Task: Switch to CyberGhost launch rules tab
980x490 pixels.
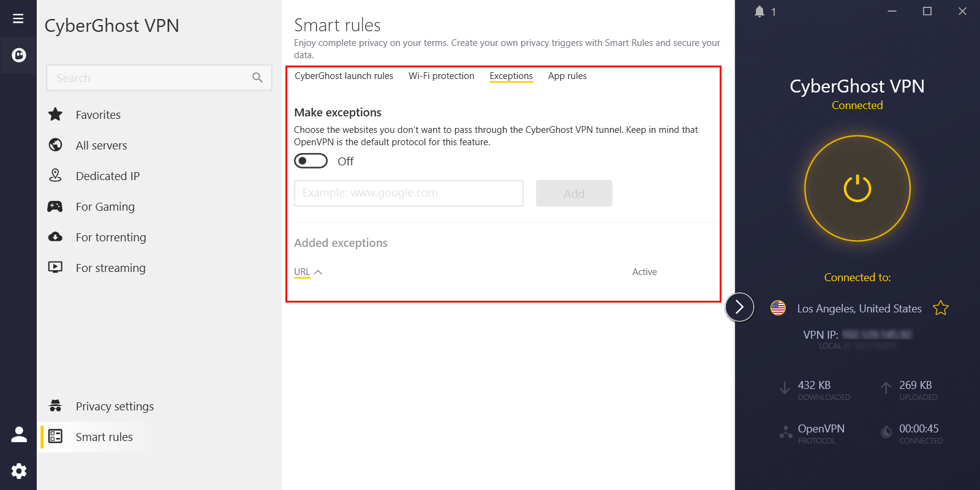Action: (344, 76)
